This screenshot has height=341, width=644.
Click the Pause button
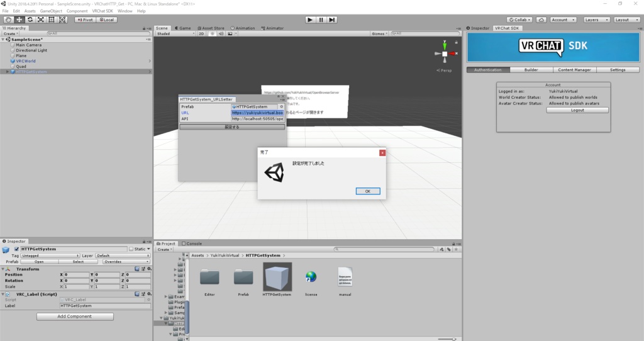[321, 20]
